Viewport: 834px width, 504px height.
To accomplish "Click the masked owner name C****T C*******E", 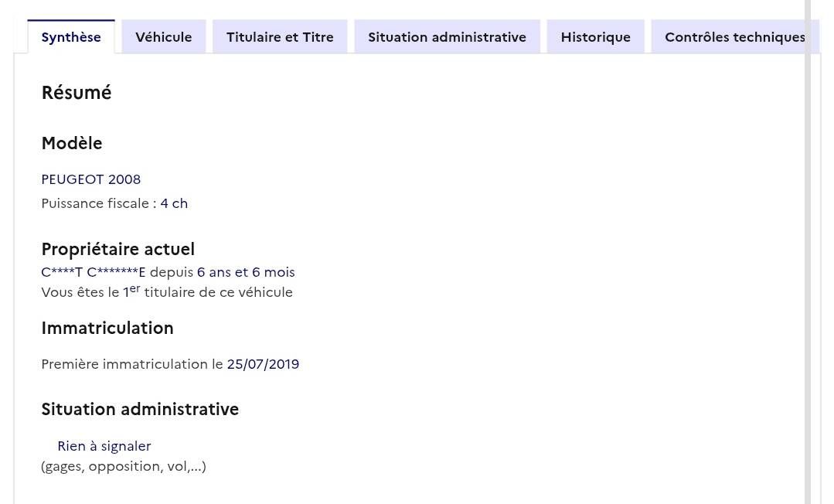I will 94,272.
